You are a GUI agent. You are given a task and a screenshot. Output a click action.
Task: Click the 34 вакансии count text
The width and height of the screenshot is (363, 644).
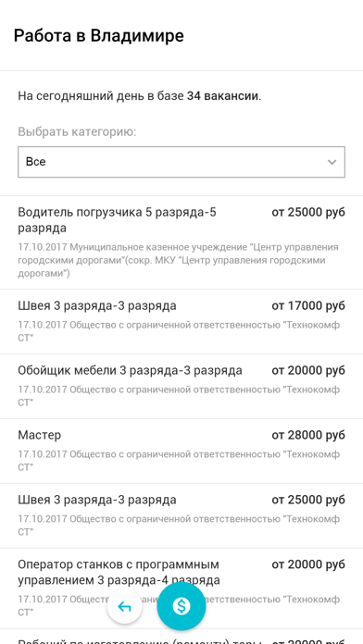click(223, 96)
